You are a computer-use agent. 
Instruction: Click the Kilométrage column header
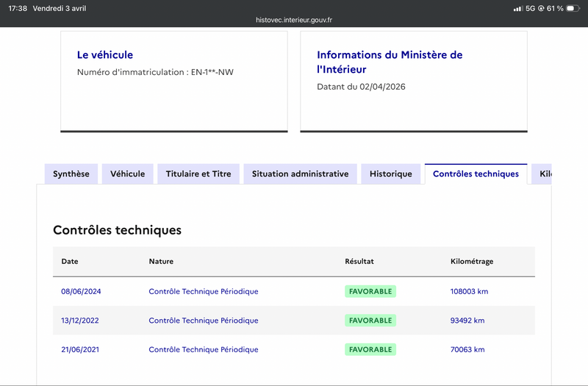pos(472,262)
